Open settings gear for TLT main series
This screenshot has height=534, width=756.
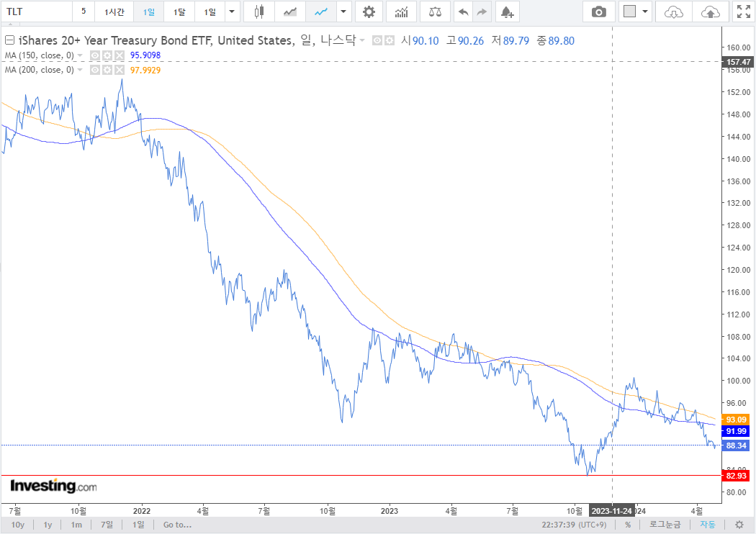pos(389,40)
